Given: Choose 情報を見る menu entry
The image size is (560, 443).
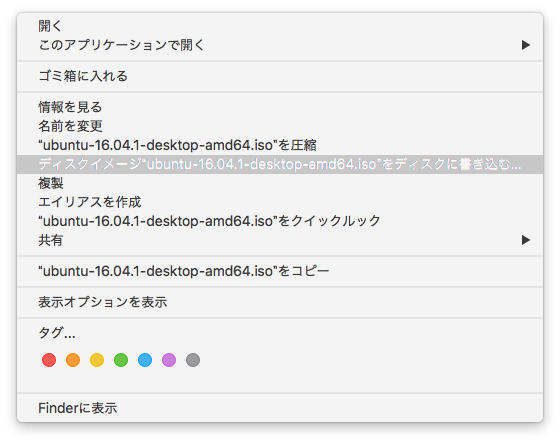Looking at the screenshot, I should coord(280,107).
